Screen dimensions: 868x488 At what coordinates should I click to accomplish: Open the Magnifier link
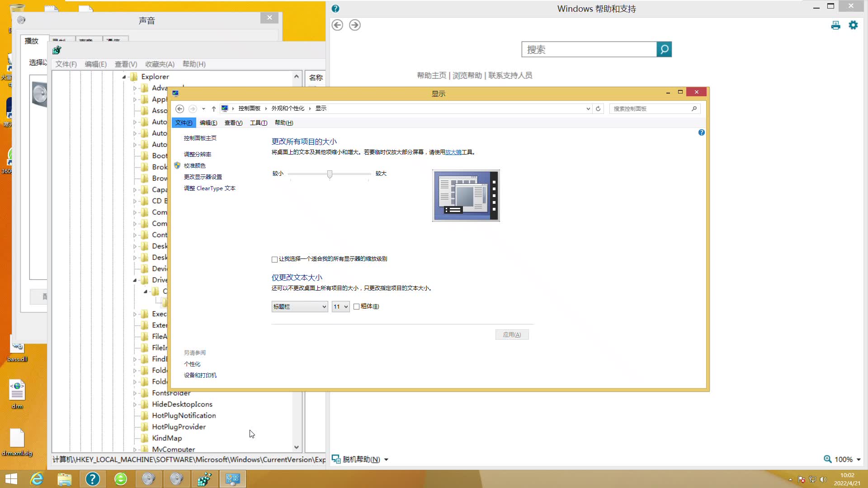pos(453,152)
